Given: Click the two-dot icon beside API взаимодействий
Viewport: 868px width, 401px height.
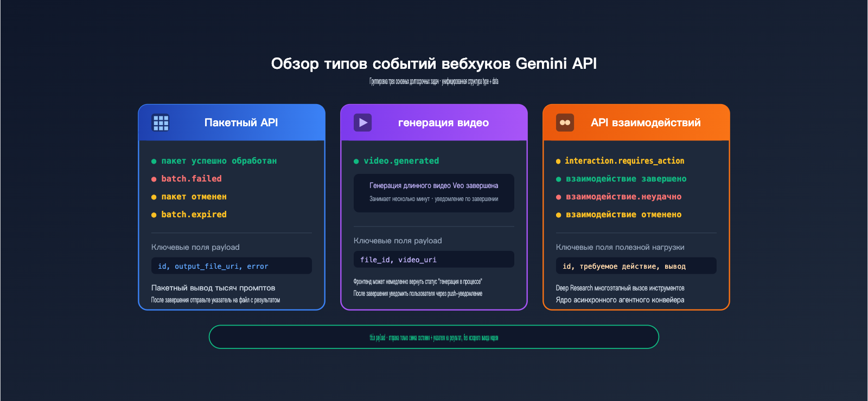Looking at the screenshot, I should tap(565, 122).
